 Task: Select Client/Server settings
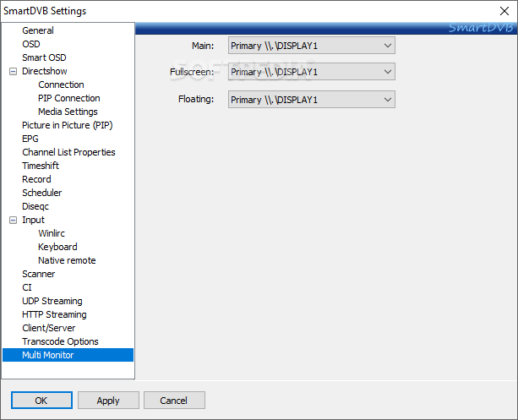[48, 328]
